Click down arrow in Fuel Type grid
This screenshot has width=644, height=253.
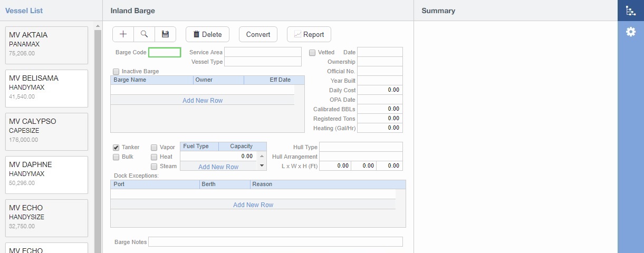click(x=262, y=166)
